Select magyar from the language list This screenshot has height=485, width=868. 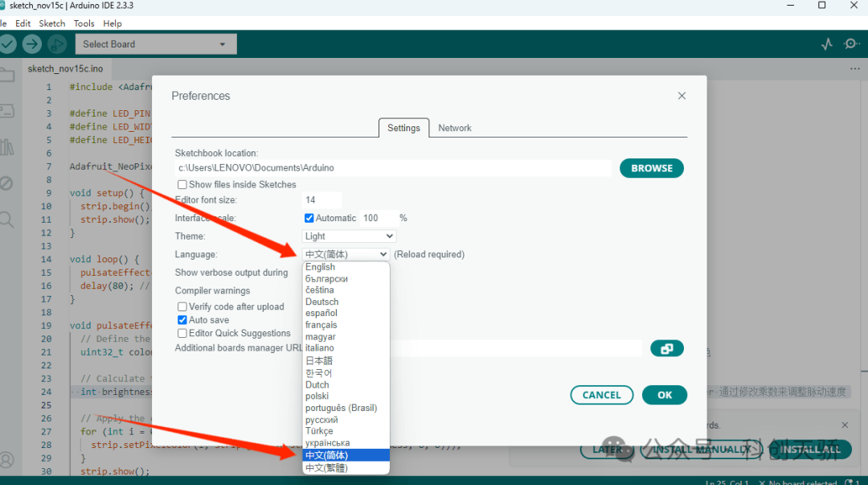(x=346, y=337)
